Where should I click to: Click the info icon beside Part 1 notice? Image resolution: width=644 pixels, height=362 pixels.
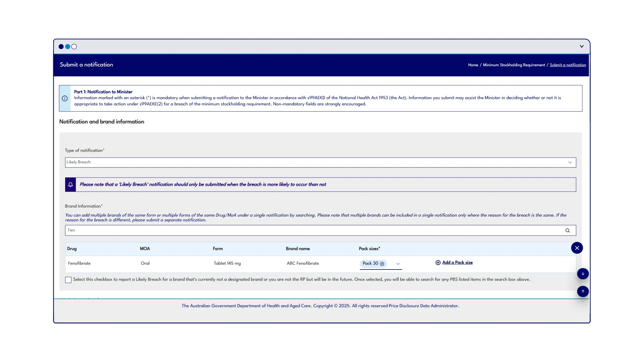click(x=65, y=98)
